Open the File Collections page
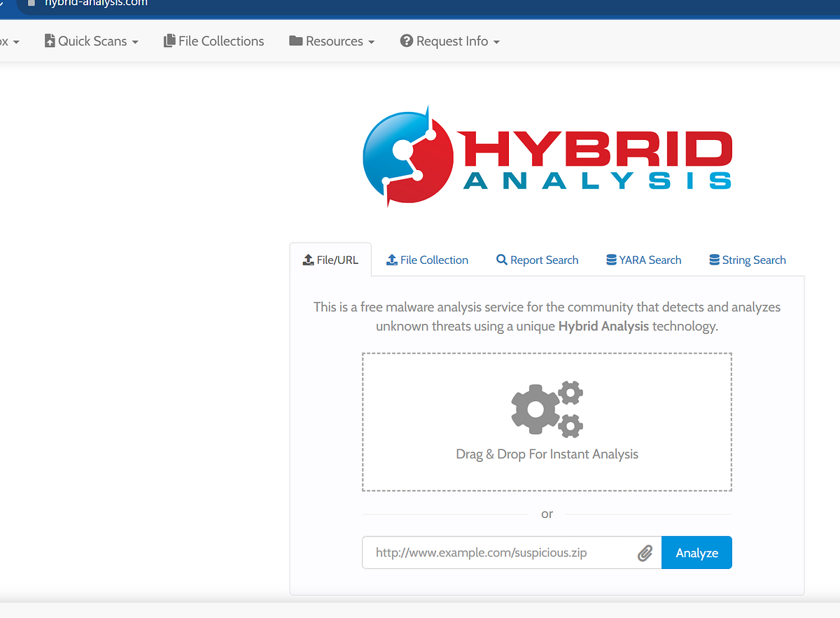Screen dimensions: 840x618 (x=213, y=41)
